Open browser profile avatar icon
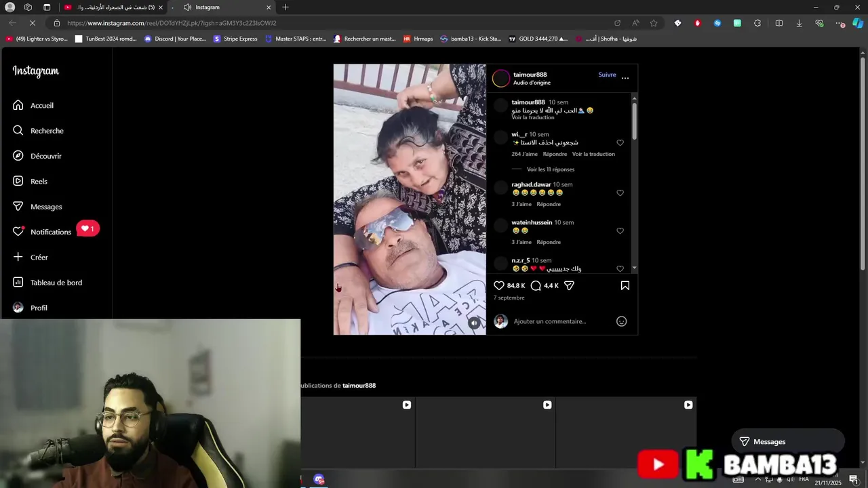This screenshot has width=868, height=488. click(x=9, y=7)
